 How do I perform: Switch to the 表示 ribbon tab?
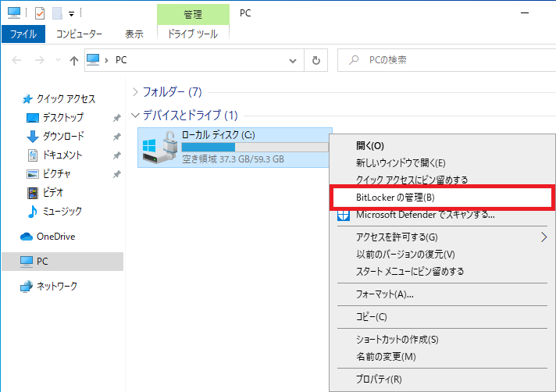click(134, 34)
